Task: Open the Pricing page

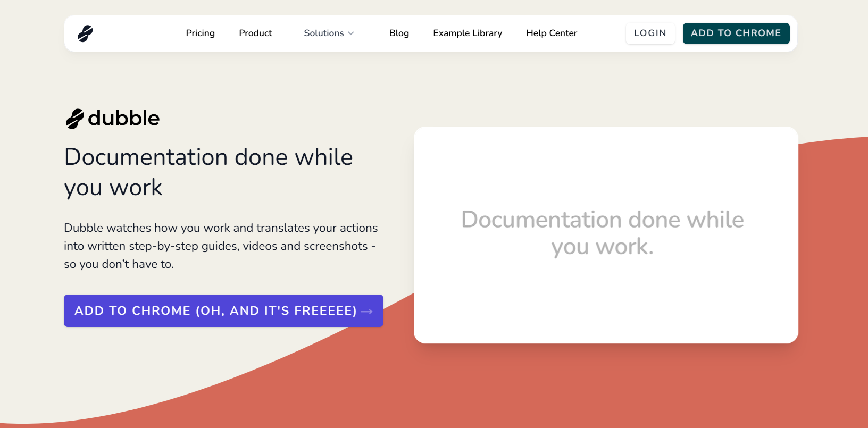Action: pos(201,33)
